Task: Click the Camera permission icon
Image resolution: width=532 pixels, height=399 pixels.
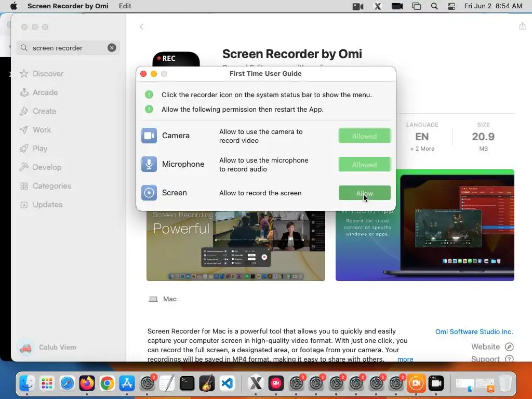Action: [149, 136]
